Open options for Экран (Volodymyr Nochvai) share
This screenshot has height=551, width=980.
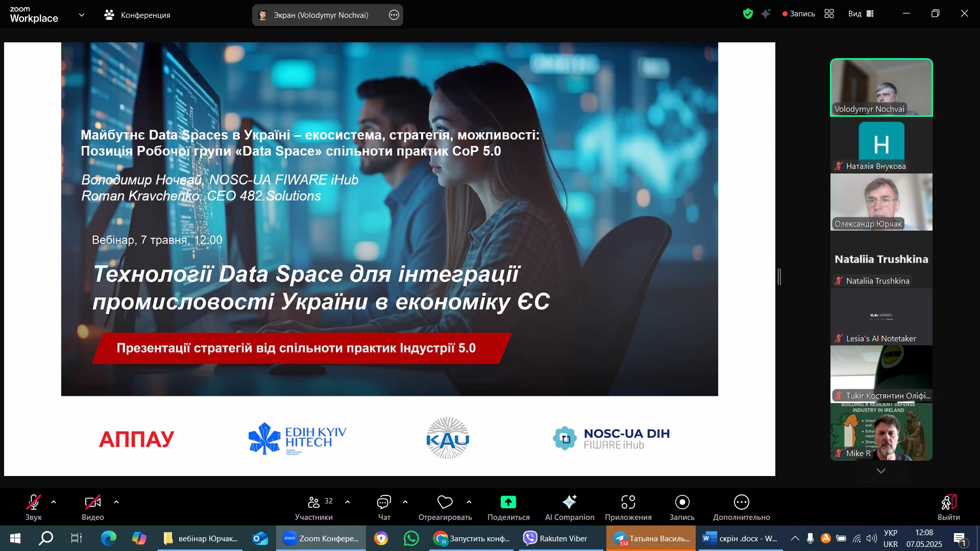(394, 15)
